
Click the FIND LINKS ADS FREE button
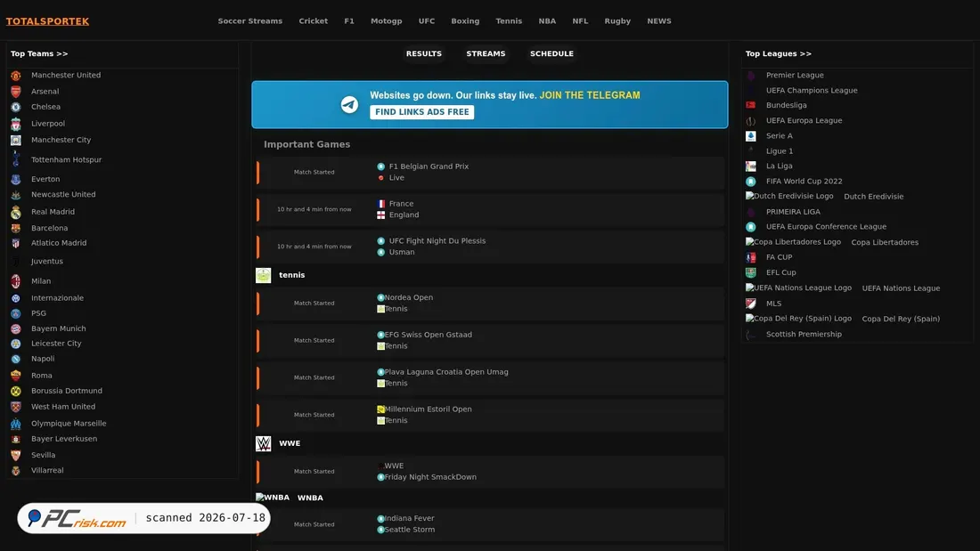[x=422, y=112]
